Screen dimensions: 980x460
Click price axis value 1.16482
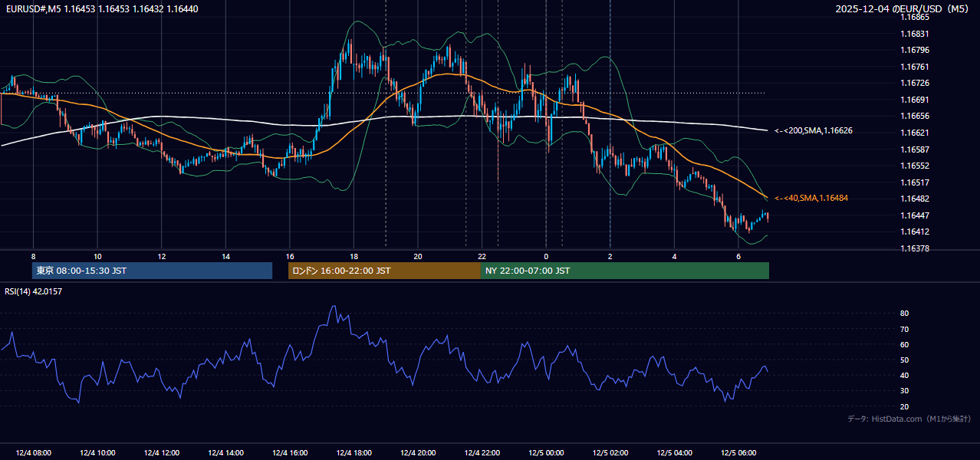point(916,199)
